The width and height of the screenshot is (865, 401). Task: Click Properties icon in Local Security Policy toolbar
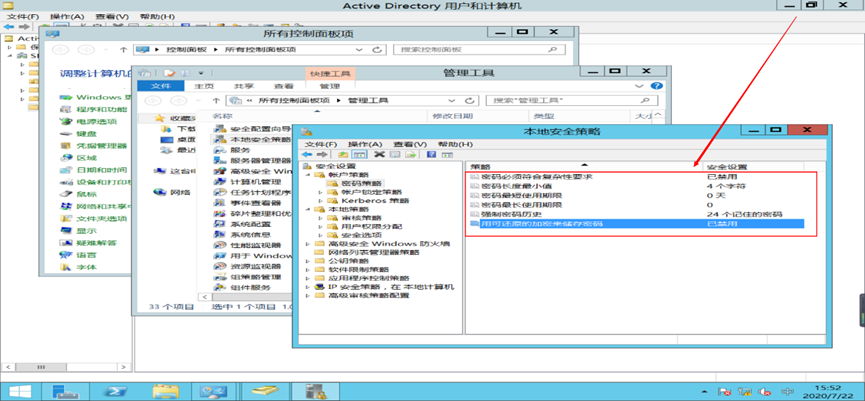click(x=394, y=154)
